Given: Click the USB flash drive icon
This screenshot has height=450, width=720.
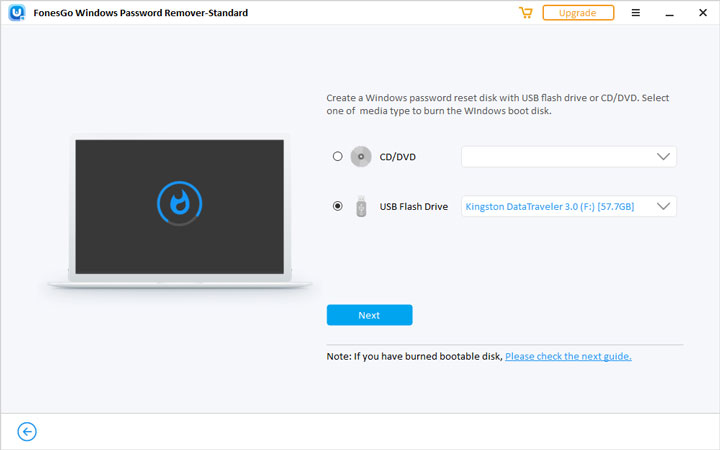Looking at the screenshot, I should pyautogui.click(x=361, y=206).
